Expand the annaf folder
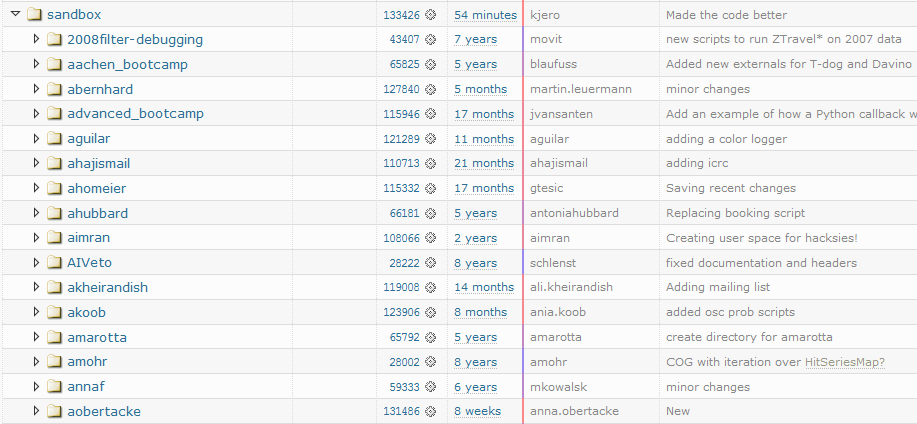Viewport: 917px width, 424px height. coord(36,387)
